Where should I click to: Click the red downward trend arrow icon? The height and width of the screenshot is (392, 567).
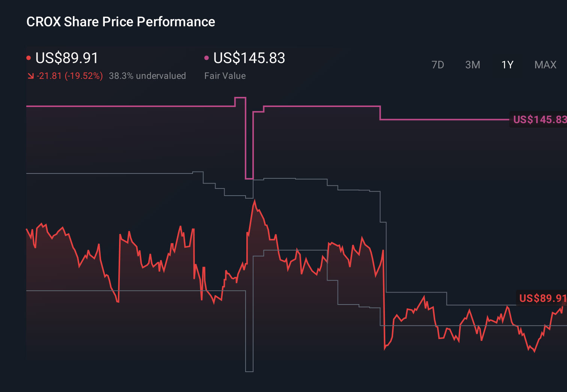click(31, 76)
